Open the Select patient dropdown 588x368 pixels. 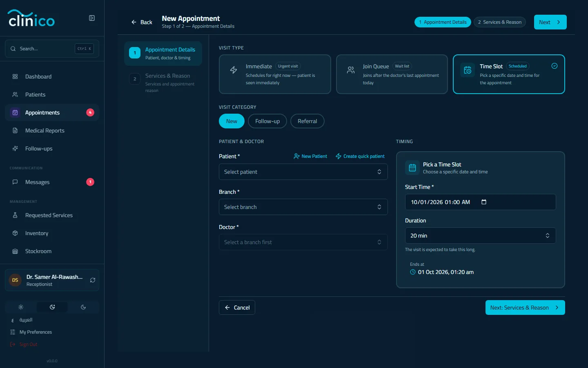(x=303, y=172)
